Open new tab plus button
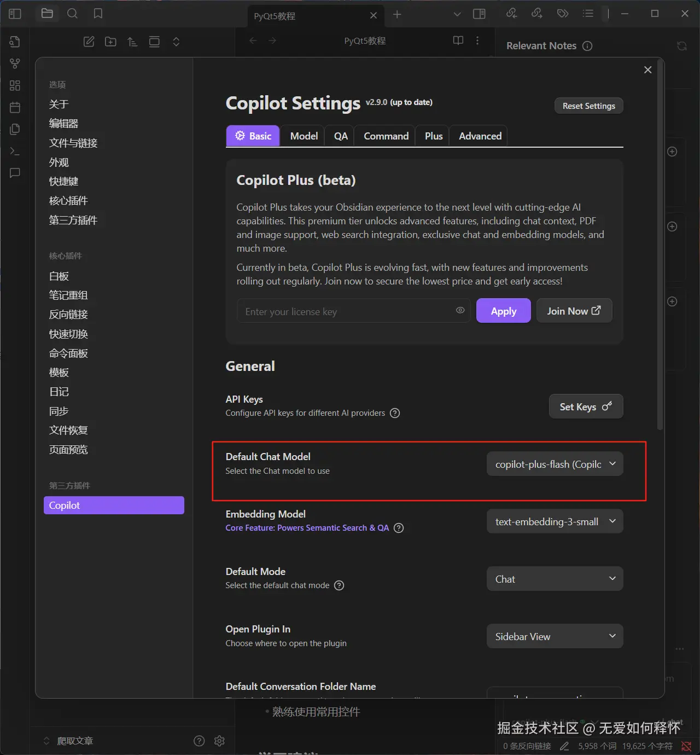Image resolution: width=700 pixels, height=755 pixels. [x=397, y=15]
